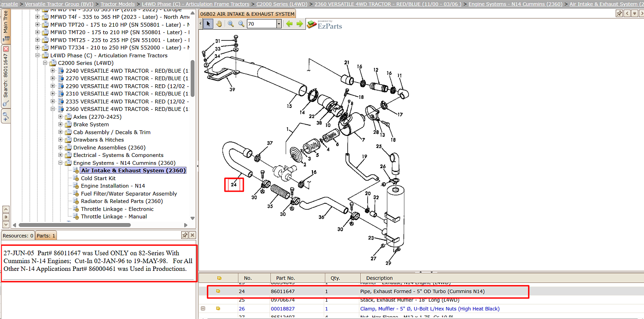The height and width of the screenshot is (319, 644).
Task: Expand part row 26 Clamp, Muffler
Action: point(203,309)
